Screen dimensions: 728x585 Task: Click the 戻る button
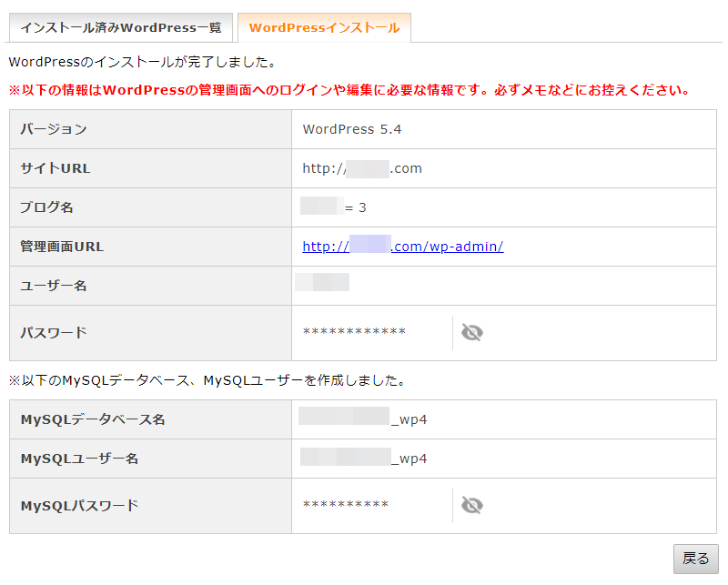click(x=695, y=559)
